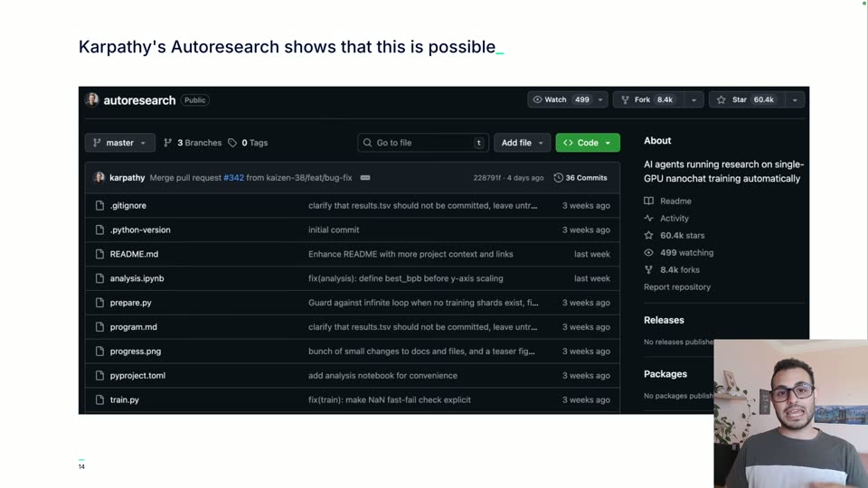Expand the Fork options dropdown arrow
Screen dimensions: 868x488
click(693, 99)
